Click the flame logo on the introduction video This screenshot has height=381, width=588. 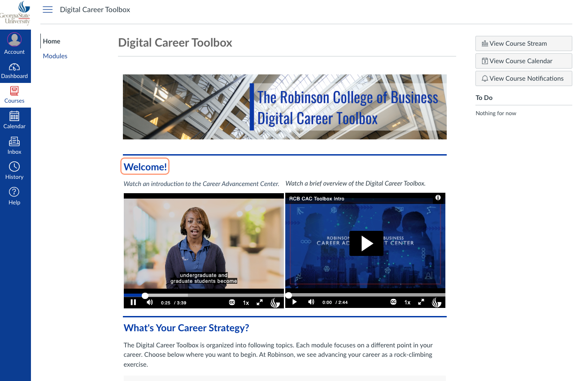274,303
